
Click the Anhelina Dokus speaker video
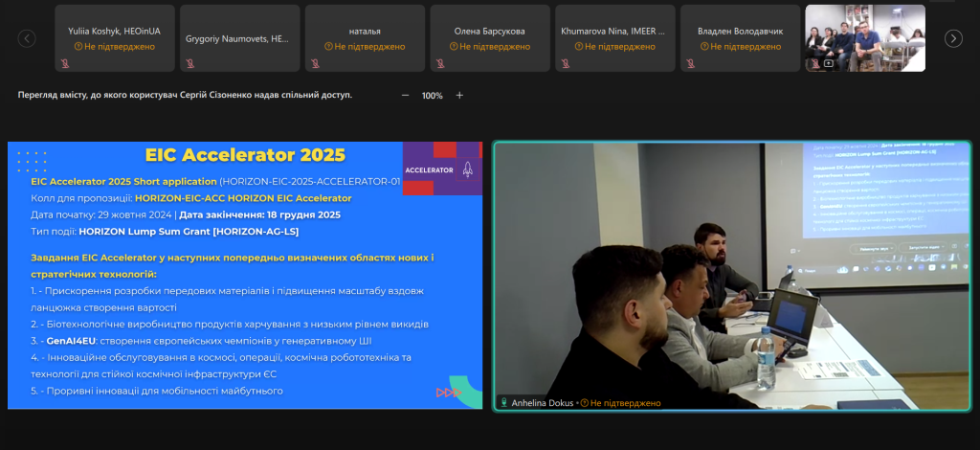pyautogui.click(x=732, y=277)
